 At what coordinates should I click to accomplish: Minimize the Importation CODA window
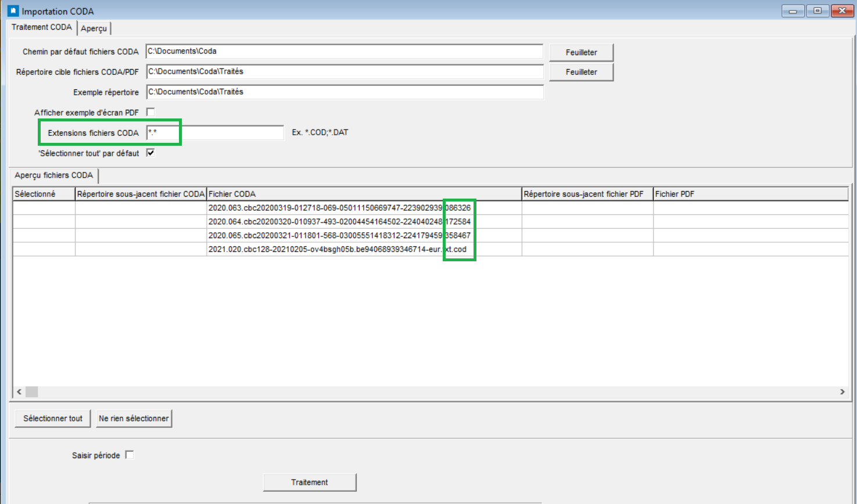[x=793, y=10]
